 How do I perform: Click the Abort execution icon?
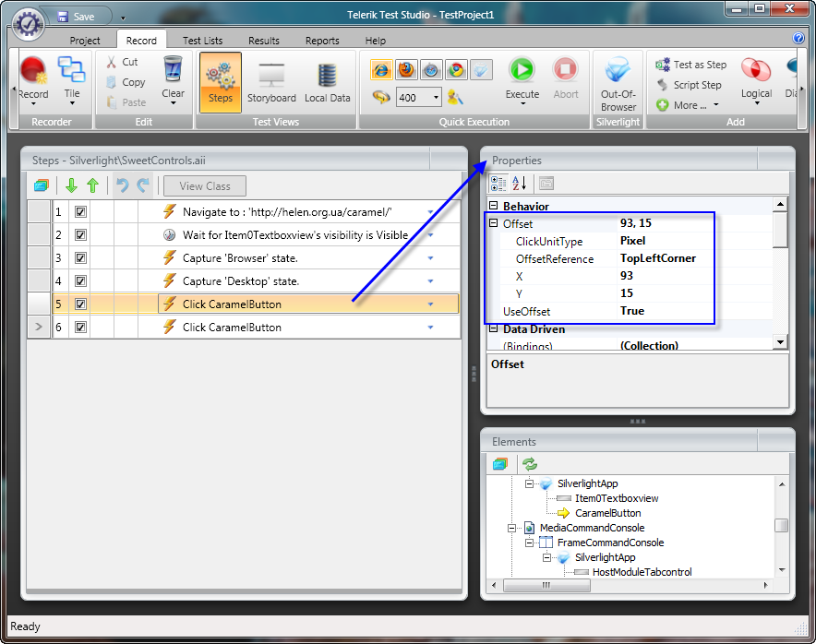coord(566,70)
